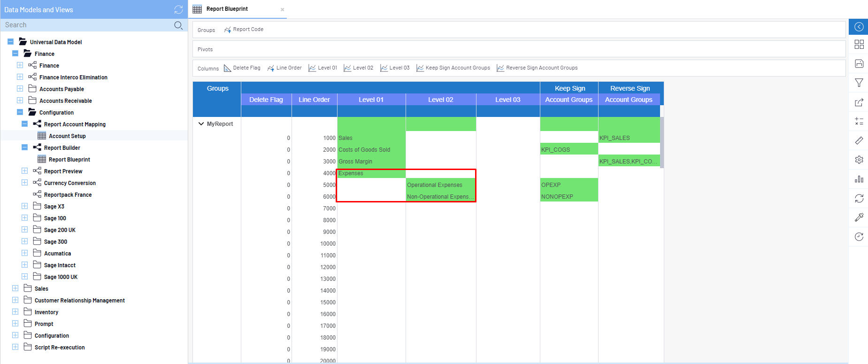Click the Report Code group field
This screenshot has height=364, width=868.
[248, 30]
